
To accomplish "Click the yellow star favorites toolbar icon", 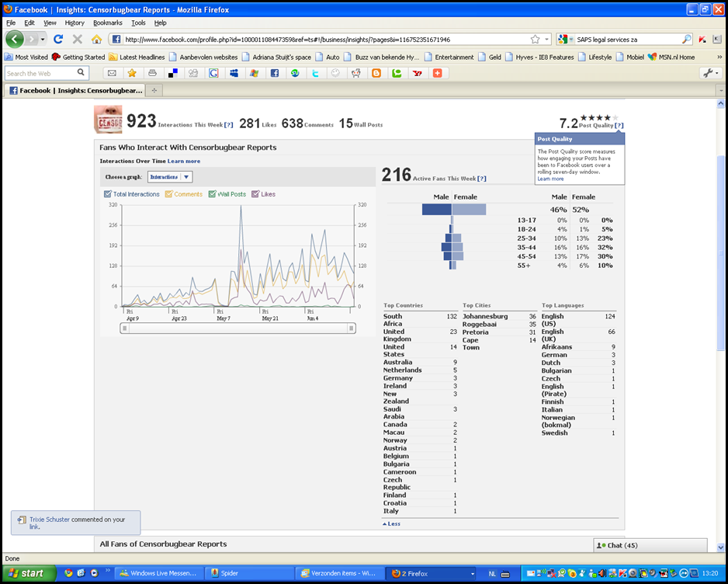I will [132, 73].
